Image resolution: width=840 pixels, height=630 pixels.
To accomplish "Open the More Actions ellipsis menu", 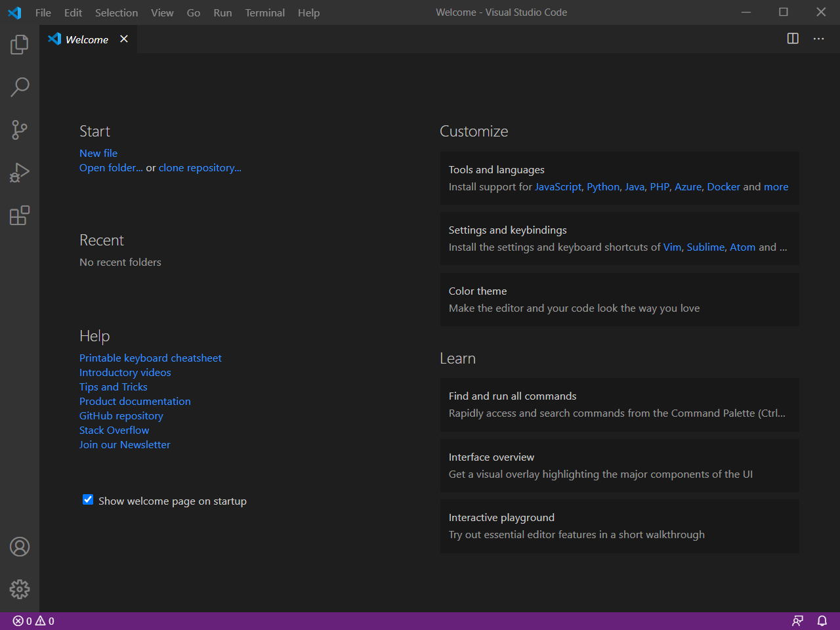I will click(818, 39).
